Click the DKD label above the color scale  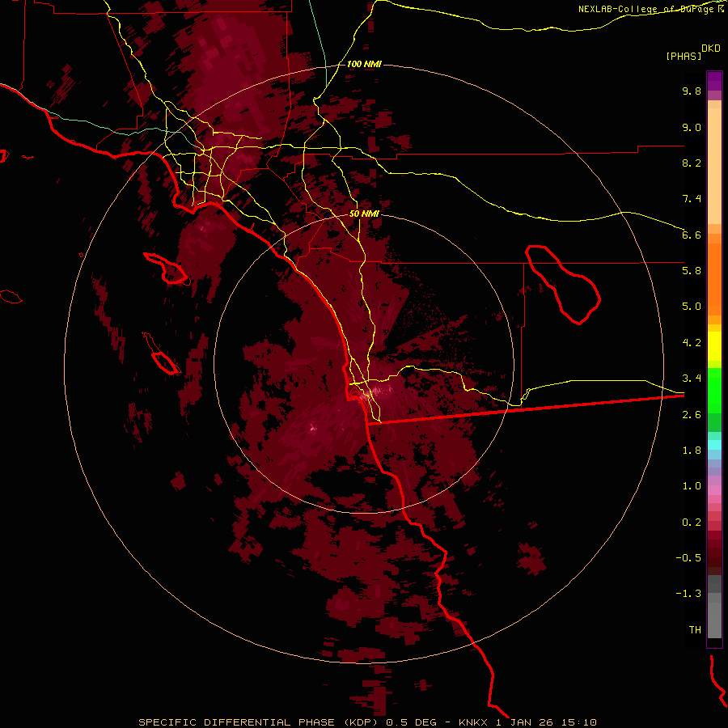(711, 49)
